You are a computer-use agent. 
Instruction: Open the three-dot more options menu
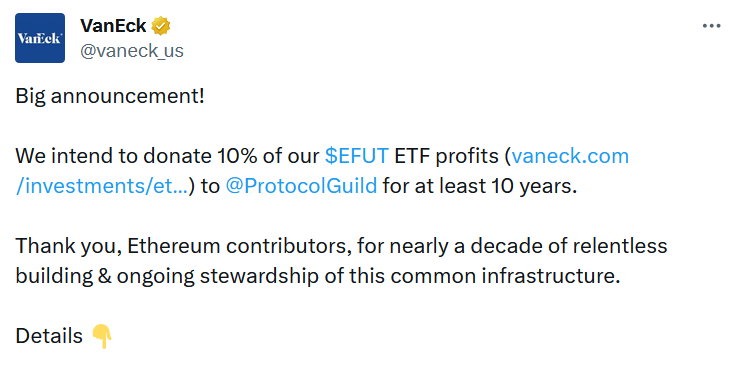pos(711,26)
